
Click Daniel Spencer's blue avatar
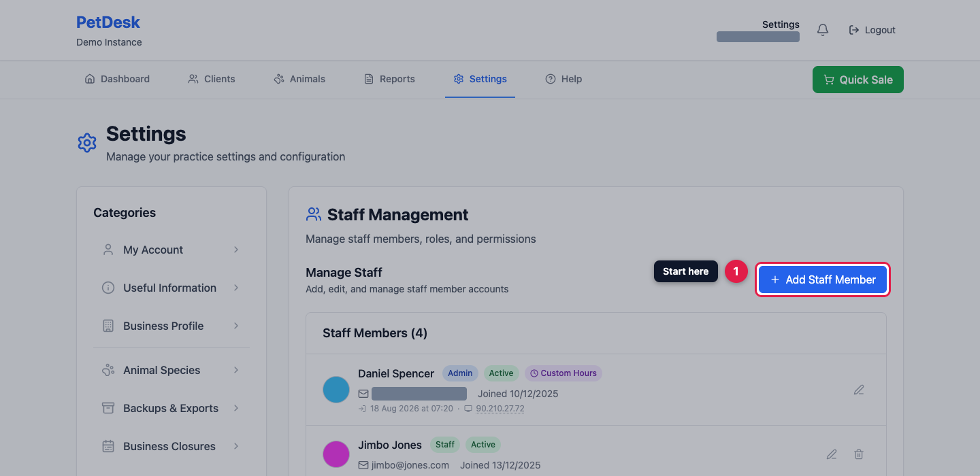click(x=336, y=390)
